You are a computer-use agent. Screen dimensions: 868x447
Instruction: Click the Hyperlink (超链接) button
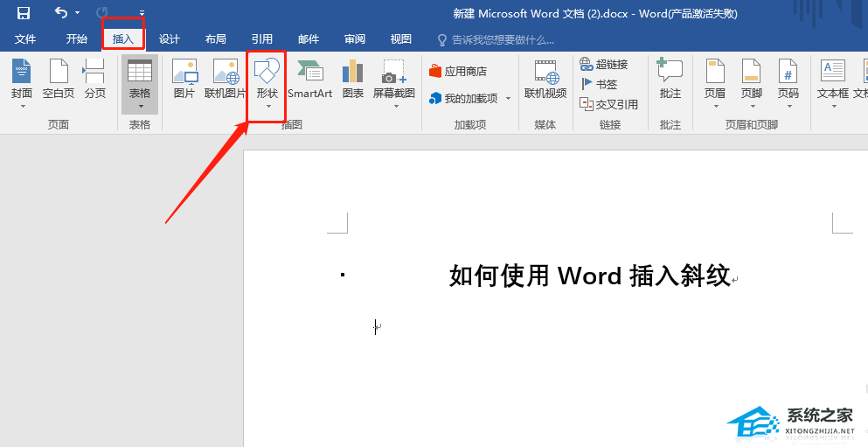pos(604,65)
